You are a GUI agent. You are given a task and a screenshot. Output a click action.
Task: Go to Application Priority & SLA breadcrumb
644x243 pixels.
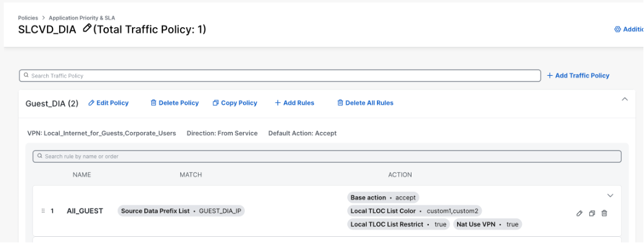(81, 18)
